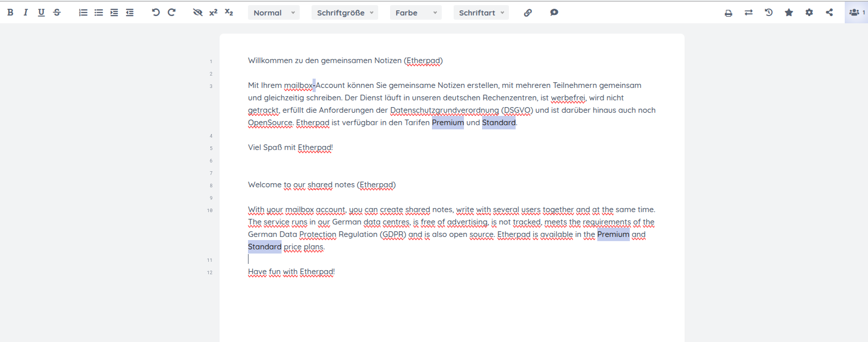868x342 pixels.
Task: Toggle underline formatting
Action: [41, 12]
